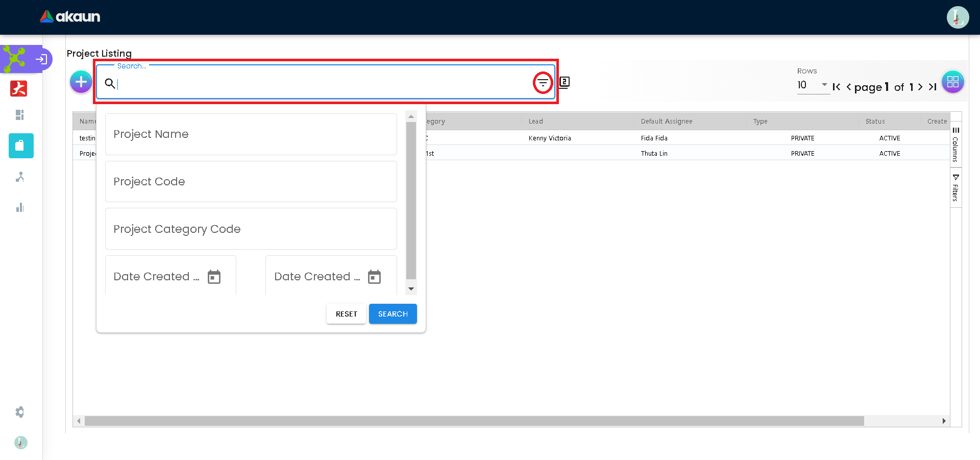Click the table horizontal scrollbar left arrow
This screenshot has height=460, width=980.
(79, 421)
